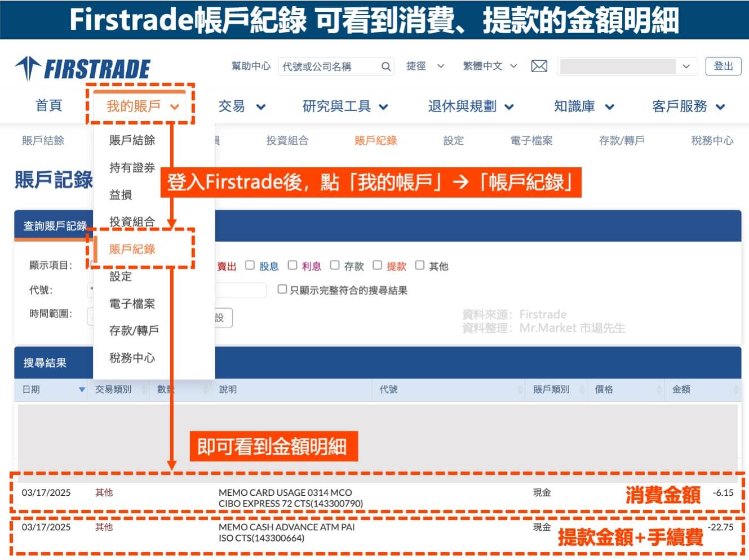Image resolution: width=749 pixels, height=560 pixels.
Task: Open 賬戶結餘 in sub-navigation bar
Action: click(x=43, y=141)
